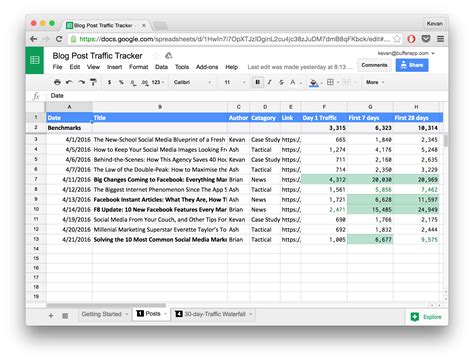Open the Chrome hamburger menu
The width and height of the screenshot is (474, 362).
(x=440, y=39)
